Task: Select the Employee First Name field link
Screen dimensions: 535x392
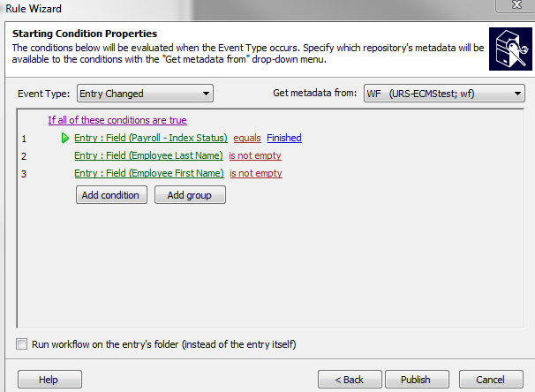Action: coord(149,173)
